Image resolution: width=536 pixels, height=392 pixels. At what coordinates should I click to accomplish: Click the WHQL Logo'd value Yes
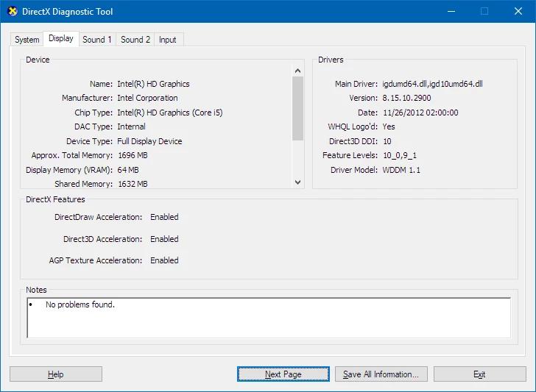(389, 126)
